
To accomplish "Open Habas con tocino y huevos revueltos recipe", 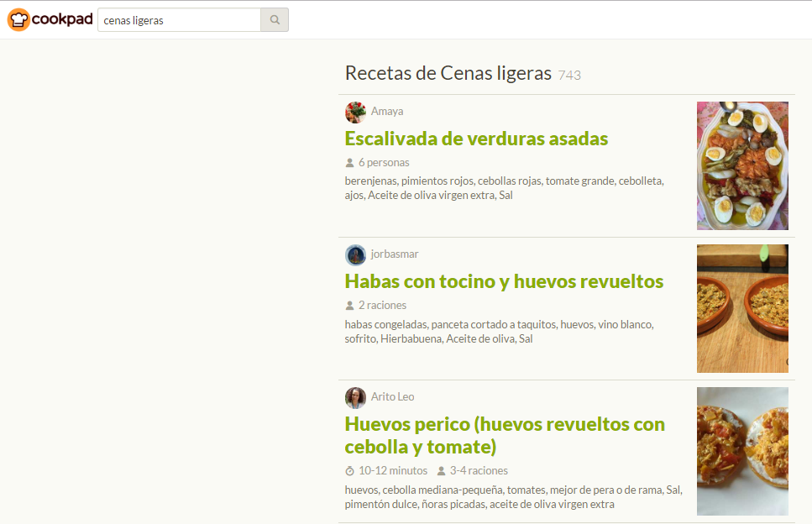I will (504, 281).
